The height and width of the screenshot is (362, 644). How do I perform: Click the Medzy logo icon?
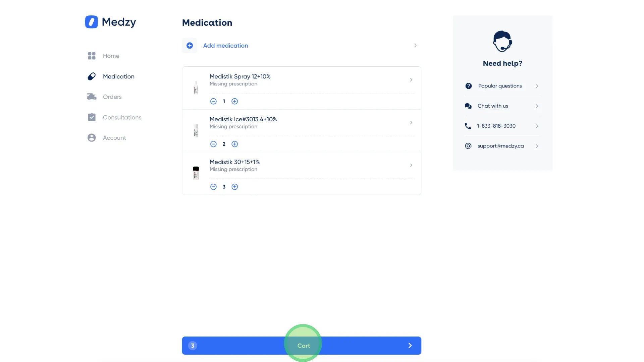coord(91,21)
